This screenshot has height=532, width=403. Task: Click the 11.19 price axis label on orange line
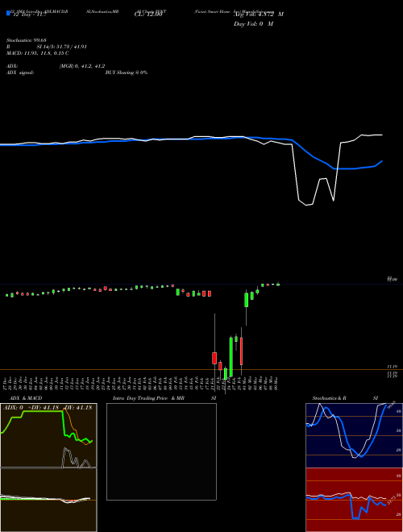pos(393,367)
